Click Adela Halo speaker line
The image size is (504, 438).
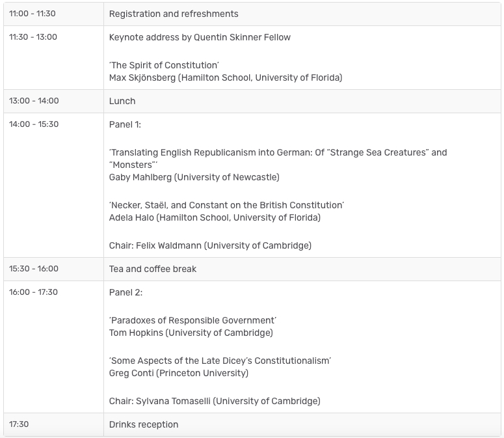215,217
